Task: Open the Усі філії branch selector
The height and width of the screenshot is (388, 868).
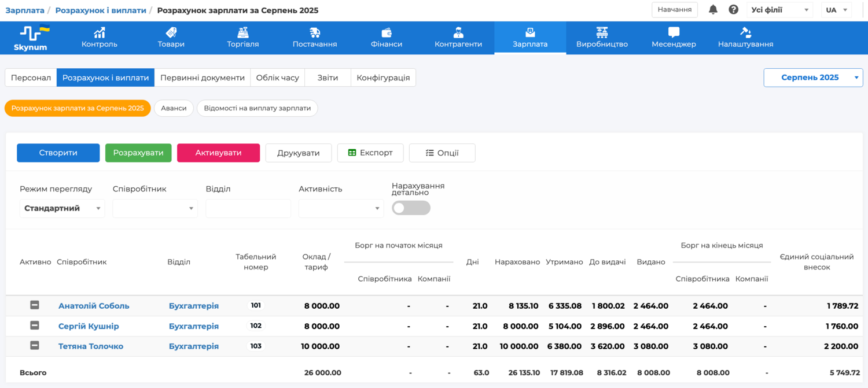Action: (779, 10)
